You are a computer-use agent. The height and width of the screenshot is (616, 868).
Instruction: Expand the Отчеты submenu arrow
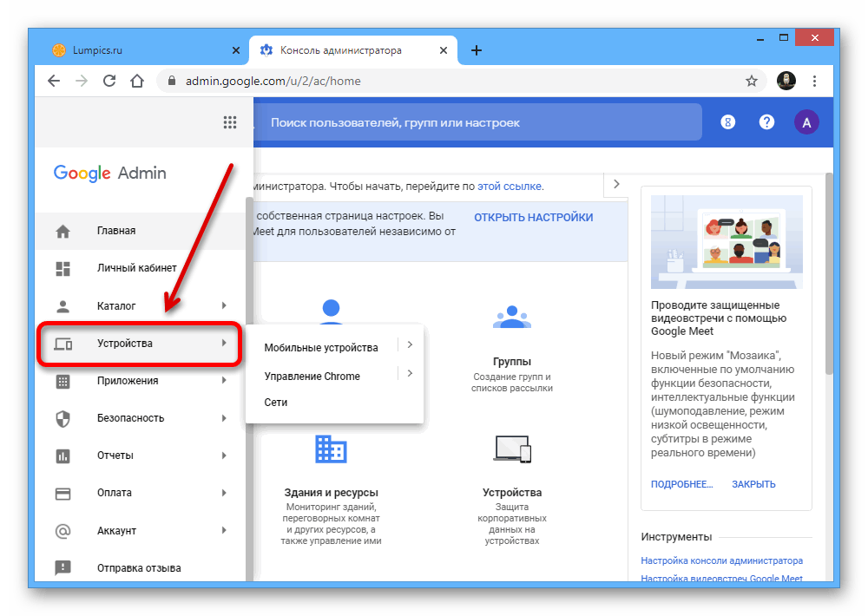pos(224,455)
